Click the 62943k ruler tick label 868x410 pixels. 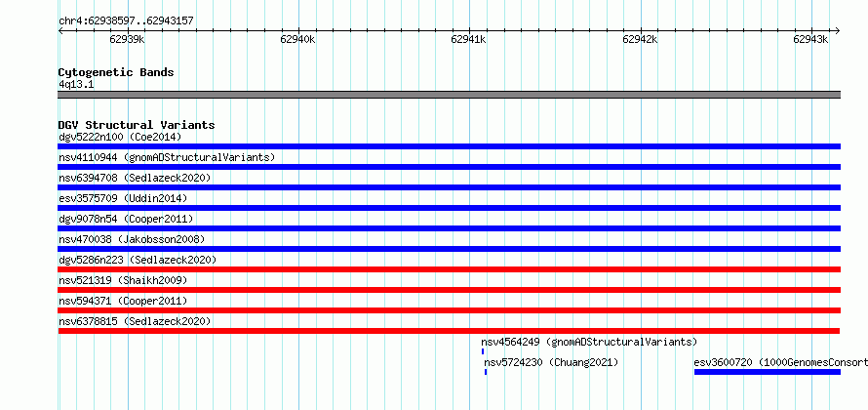click(x=811, y=39)
